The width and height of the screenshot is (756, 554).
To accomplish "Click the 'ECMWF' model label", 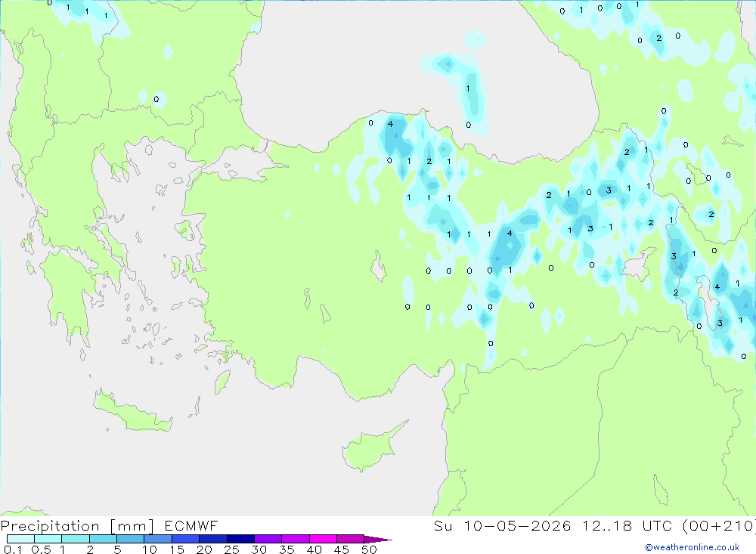I will (x=191, y=526).
